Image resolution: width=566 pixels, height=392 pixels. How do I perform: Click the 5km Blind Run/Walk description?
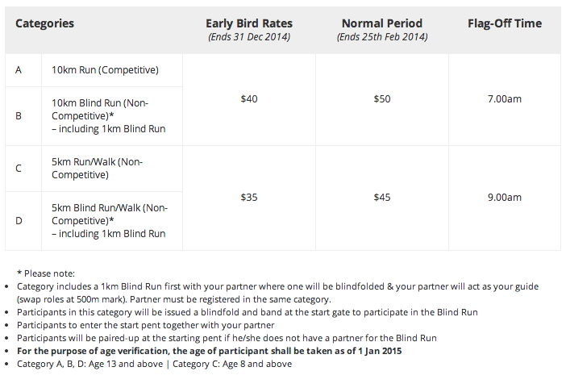tap(110, 220)
